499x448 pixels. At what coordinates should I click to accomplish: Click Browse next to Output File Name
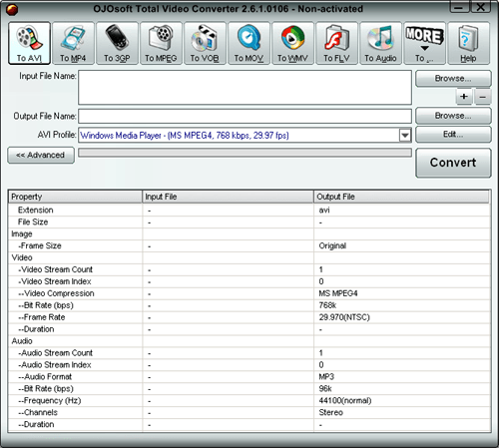pos(453,116)
